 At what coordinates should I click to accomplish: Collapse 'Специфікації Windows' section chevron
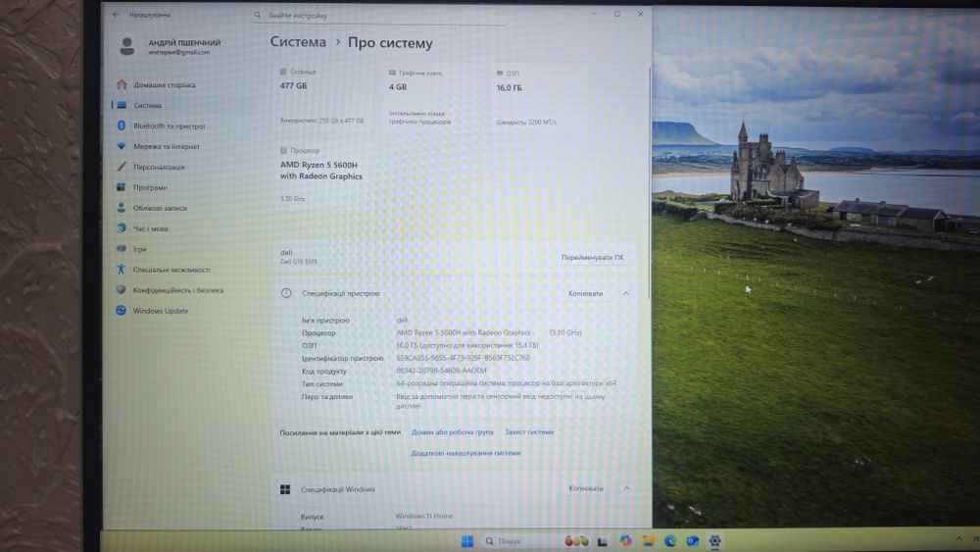(x=626, y=489)
